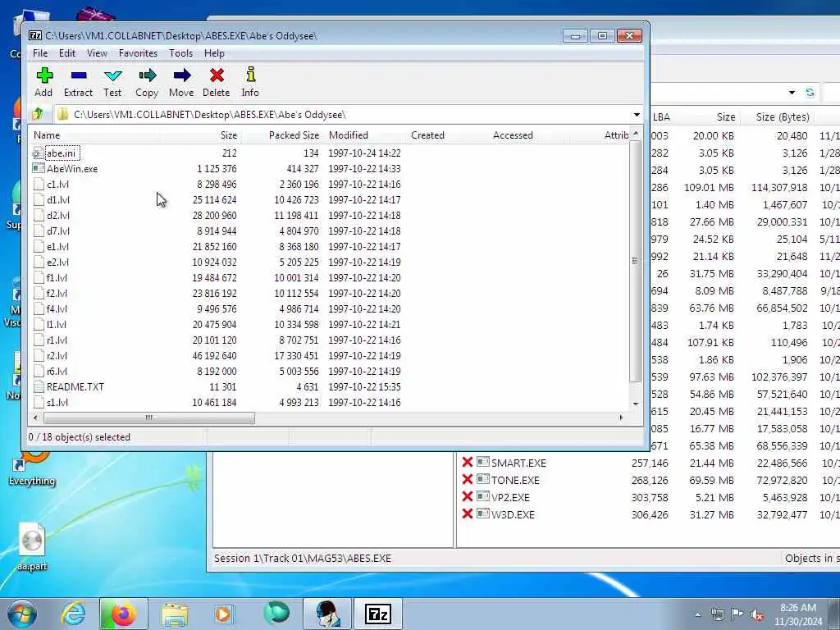The height and width of the screenshot is (630, 840).
Task: Sort by the Modified column header
Action: (365, 135)
